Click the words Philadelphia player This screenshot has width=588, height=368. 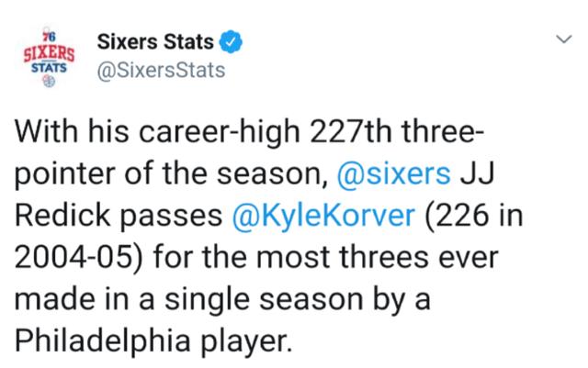click(x=153, y=341)
